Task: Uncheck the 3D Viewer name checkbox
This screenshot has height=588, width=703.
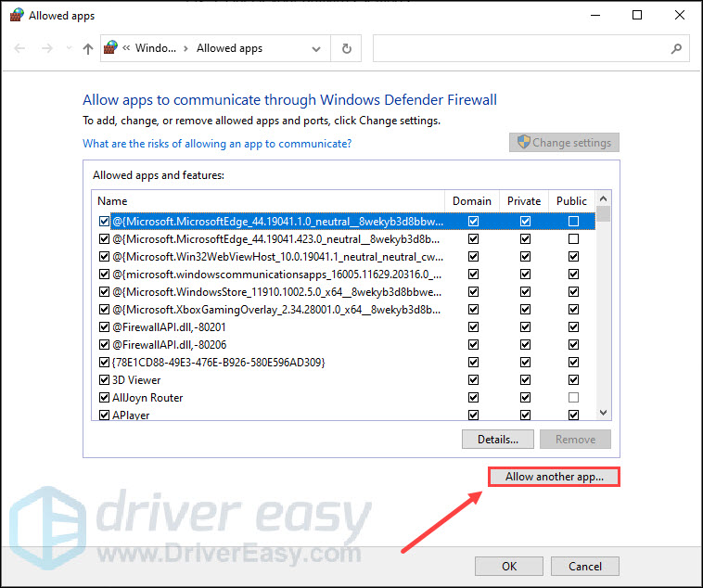Action: pyautogui.click(x=104, y=380)
